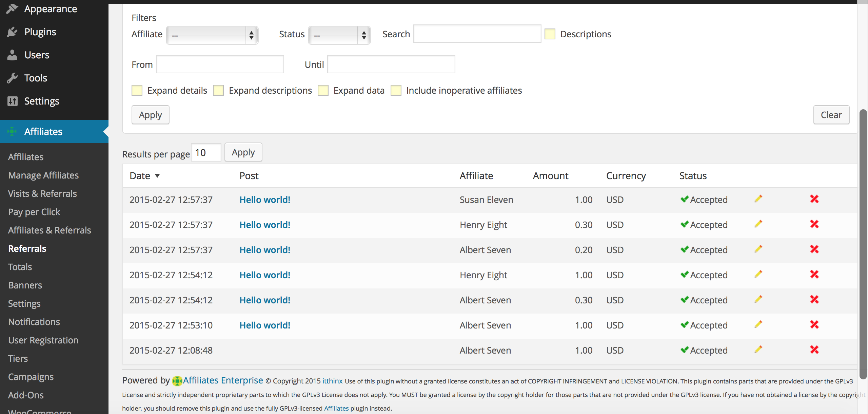868x414 pixels.
Task: Delete the Albert Seven 0.30 referral
Action: click(x=814, y=300)
